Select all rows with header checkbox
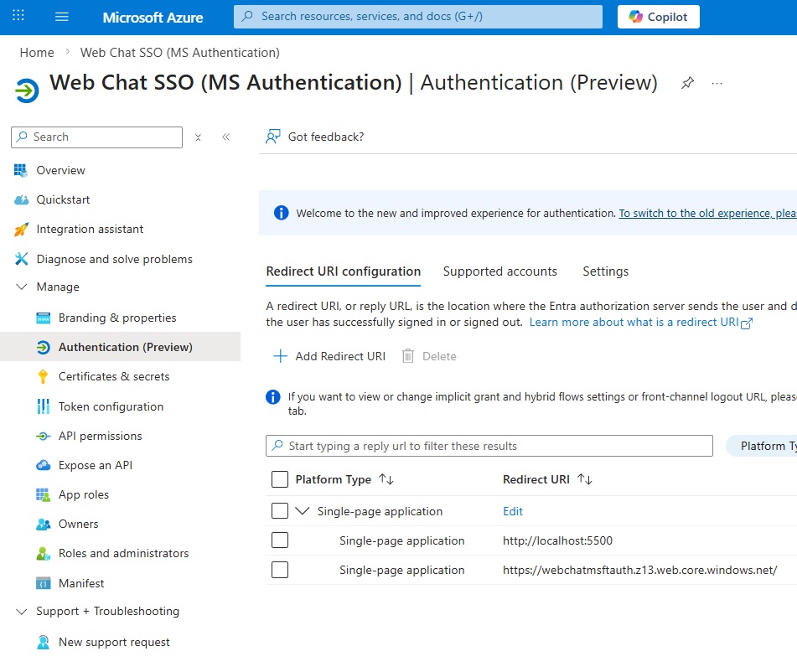The width and height of the screenshot is (797, 672). point(280,479)
